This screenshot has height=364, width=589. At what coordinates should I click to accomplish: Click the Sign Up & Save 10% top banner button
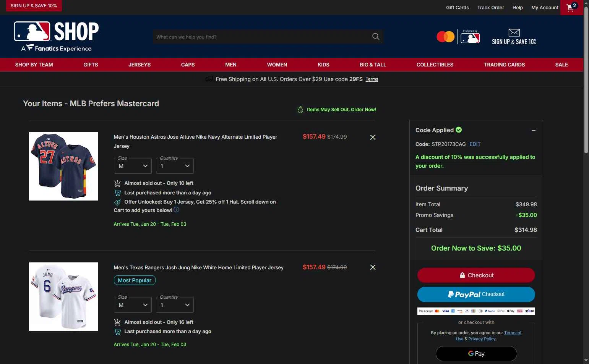coord(34,6)
